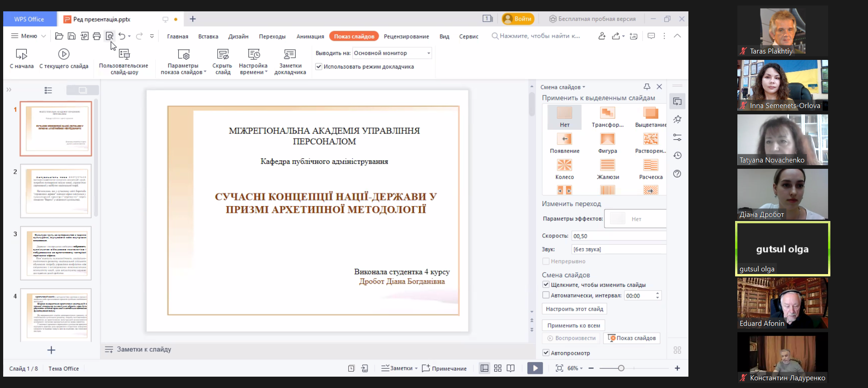Screen dimensions: 868x388
Task: Enable 'Автоматически, интервал' checkbox
Action: pyautogui.click(x=546, y=295)
